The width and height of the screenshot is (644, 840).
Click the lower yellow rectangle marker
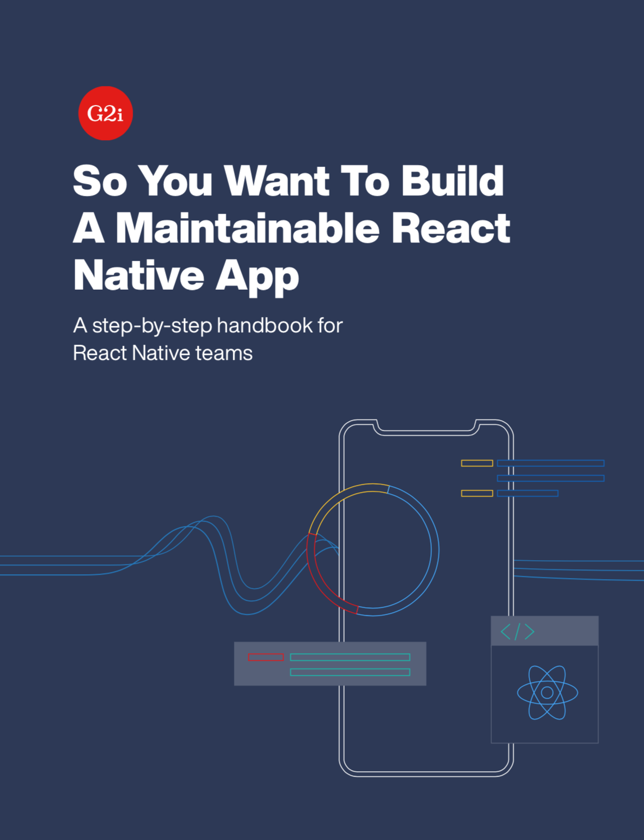[477, 493]
